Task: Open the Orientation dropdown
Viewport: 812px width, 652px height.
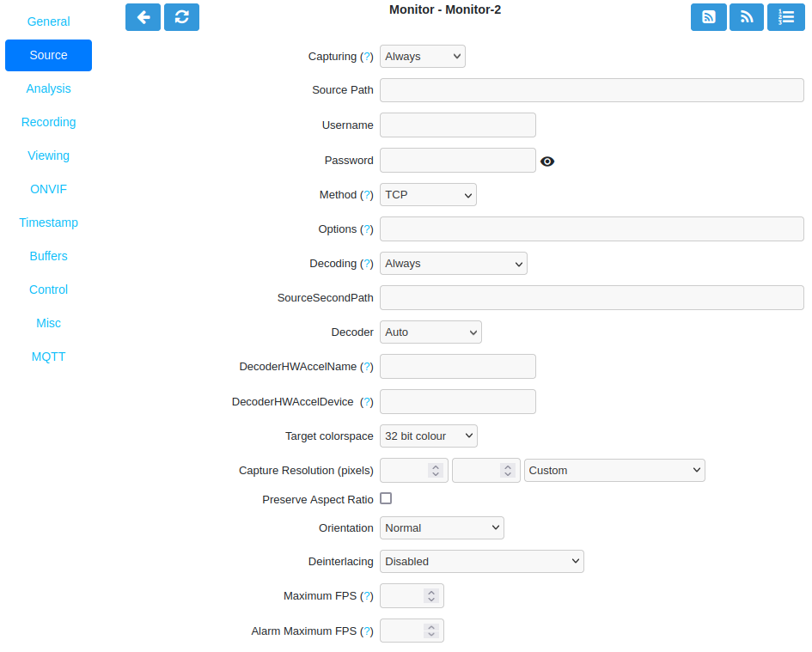Action: [x=442, y=527]
